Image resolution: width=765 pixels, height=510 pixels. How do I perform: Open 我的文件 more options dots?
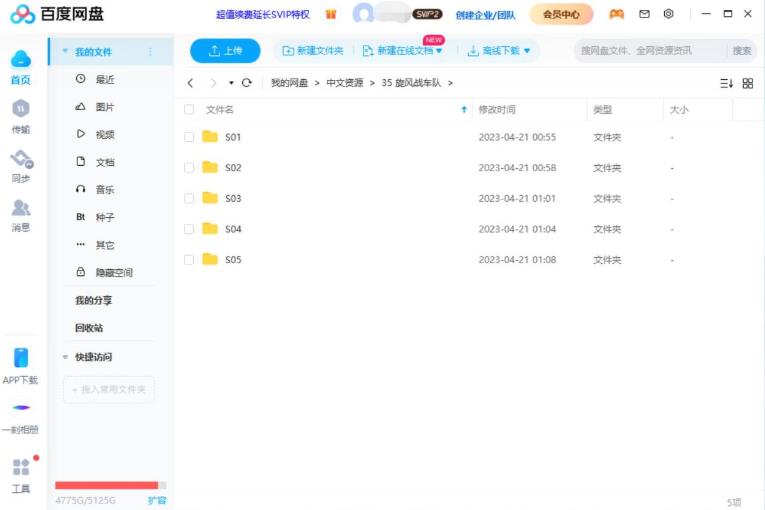click(x=150, y=52)
